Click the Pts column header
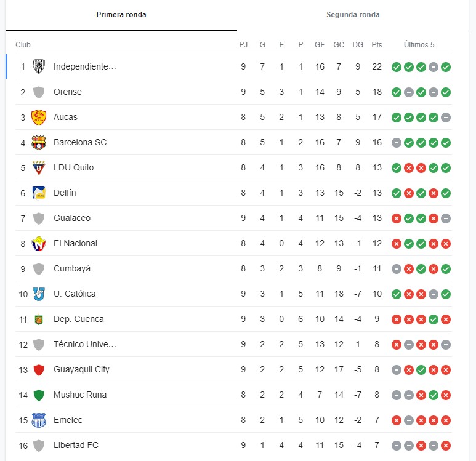Image resolution: width=476 pixels, height=461 pixels. coord(377,44)
